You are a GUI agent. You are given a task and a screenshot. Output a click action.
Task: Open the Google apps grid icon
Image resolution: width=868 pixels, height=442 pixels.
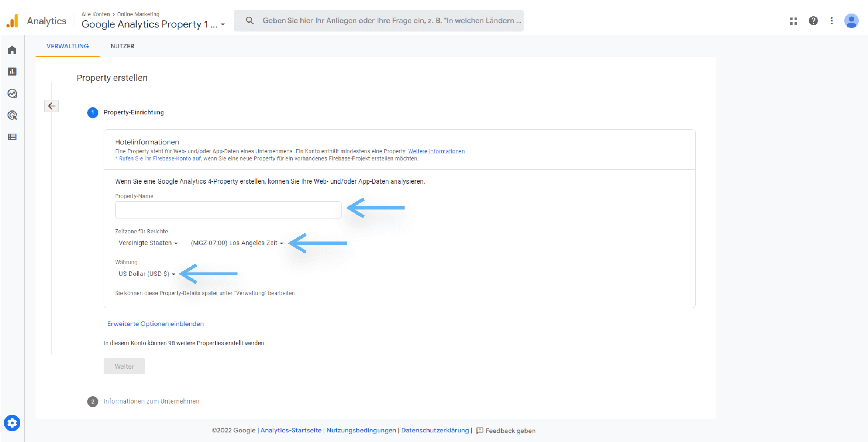tap(793, 21)
